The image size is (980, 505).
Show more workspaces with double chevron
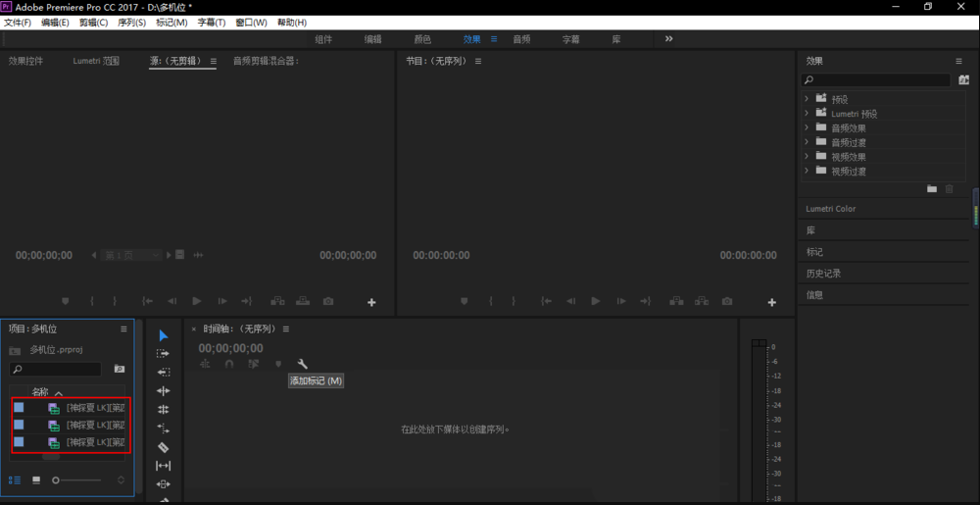668,39
